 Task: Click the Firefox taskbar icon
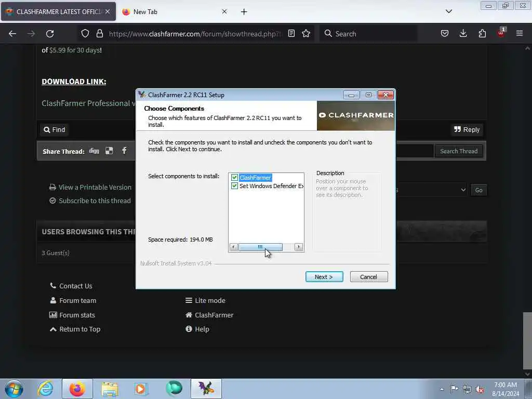[77, 389]
